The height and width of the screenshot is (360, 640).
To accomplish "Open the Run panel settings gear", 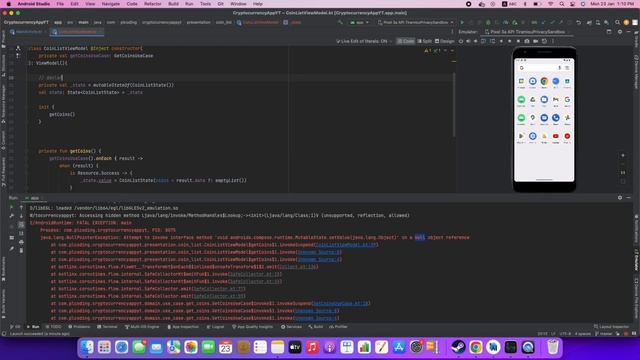I will 620,198.
